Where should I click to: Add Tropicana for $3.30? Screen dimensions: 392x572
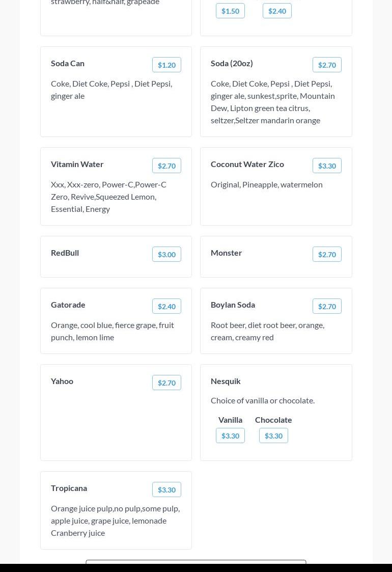[166, 489]
